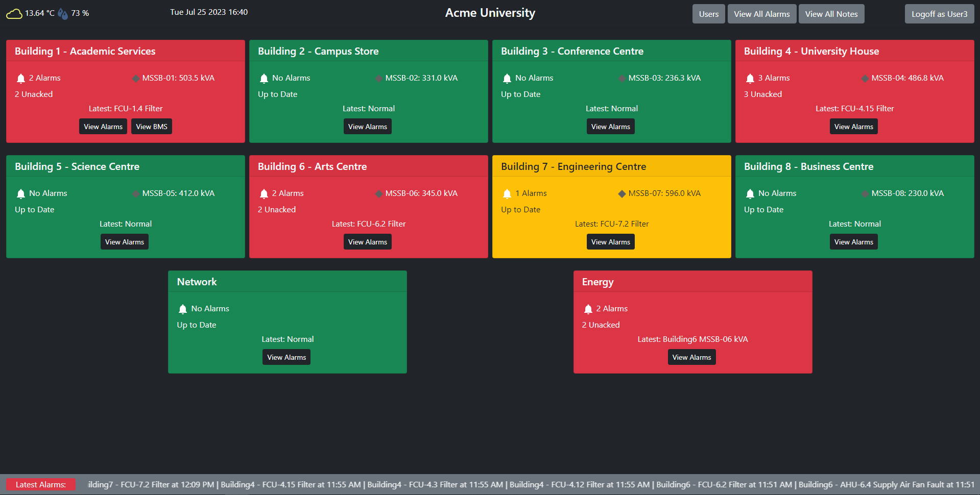
Task: View Alarms on the Energy card
Action: point(691,357)
